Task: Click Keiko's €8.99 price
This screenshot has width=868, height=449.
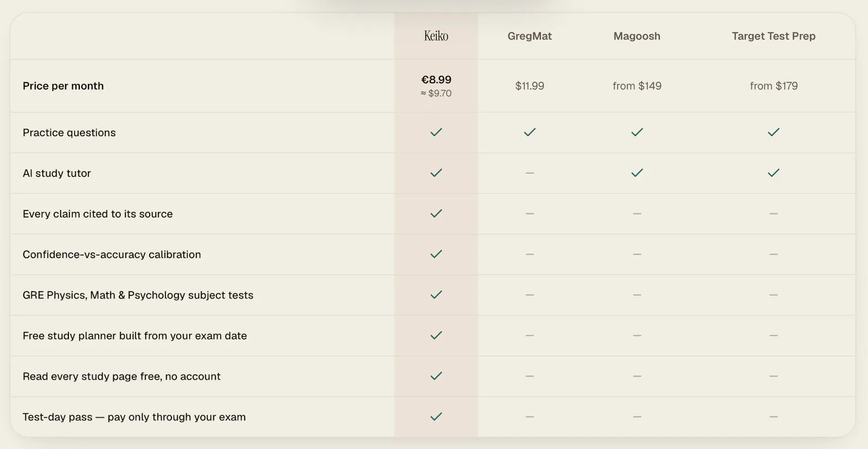Action: click(436, 80)
